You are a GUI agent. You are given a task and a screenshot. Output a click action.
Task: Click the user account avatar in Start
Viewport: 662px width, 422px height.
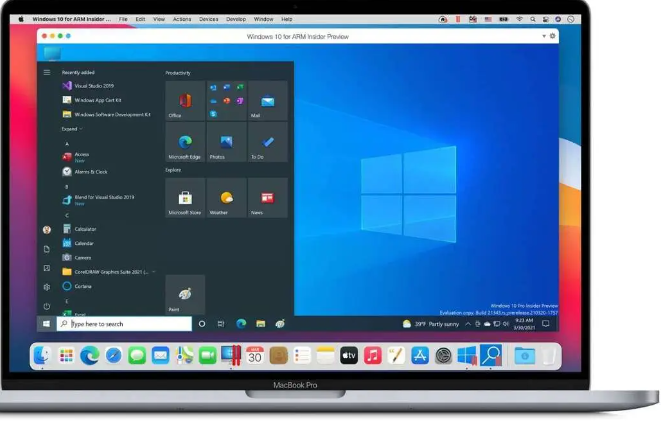(47, 230)
